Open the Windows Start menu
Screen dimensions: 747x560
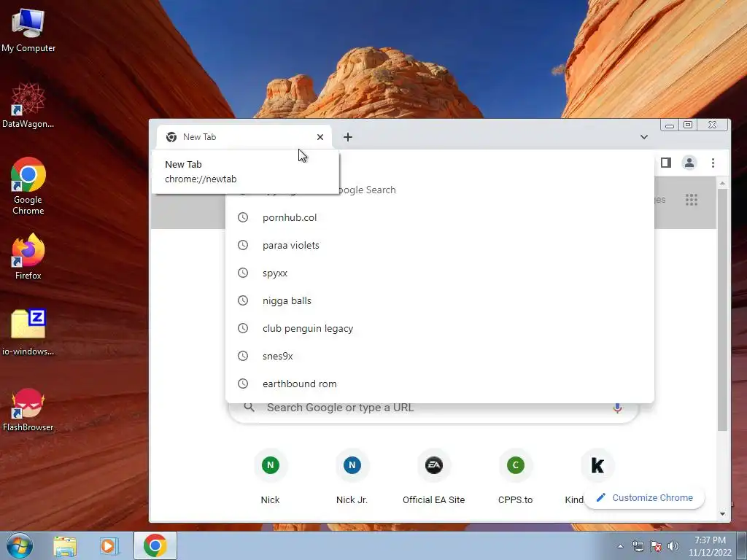click(x=19, y=545)
